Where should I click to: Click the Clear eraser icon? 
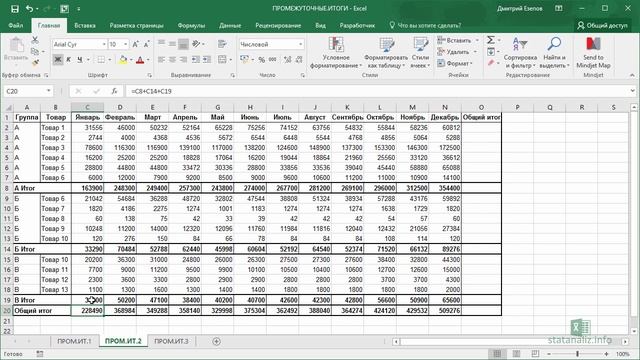(491, 63)
